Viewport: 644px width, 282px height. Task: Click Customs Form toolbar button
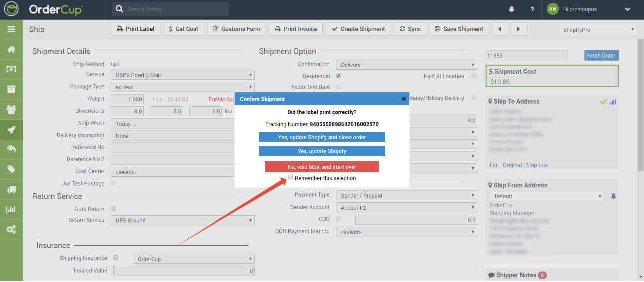pos(236,29)
